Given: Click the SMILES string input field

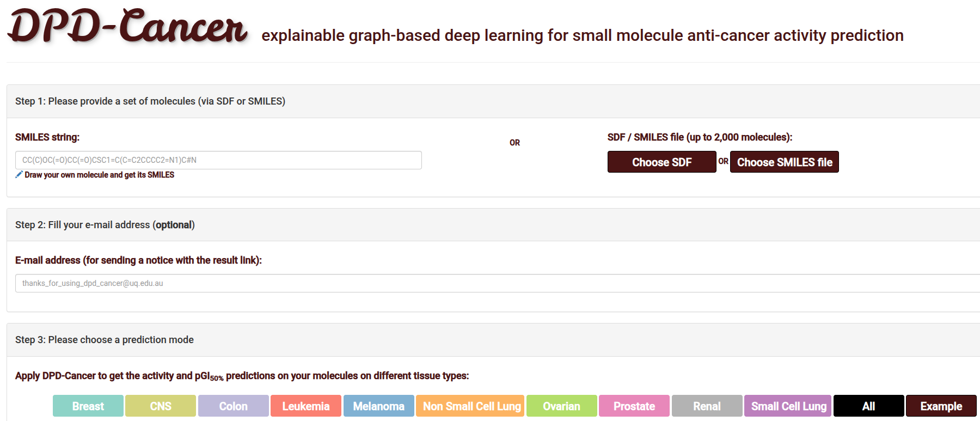Looking at the screenshot, I should [218, 160].
